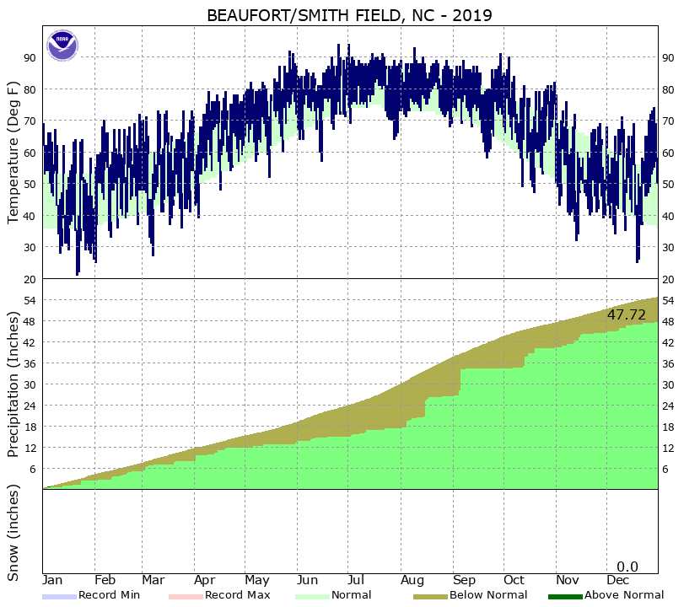The height and width of the screenshot is (607, 700).
Task: Click the 47.72 precipitation total label
Action: point(627,314)
